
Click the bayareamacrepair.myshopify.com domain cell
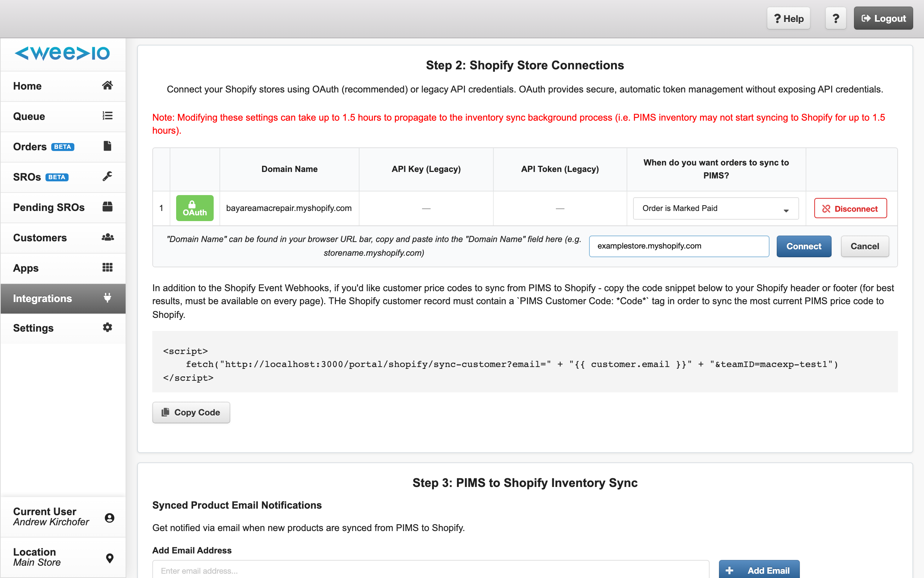tap(289, 208)
